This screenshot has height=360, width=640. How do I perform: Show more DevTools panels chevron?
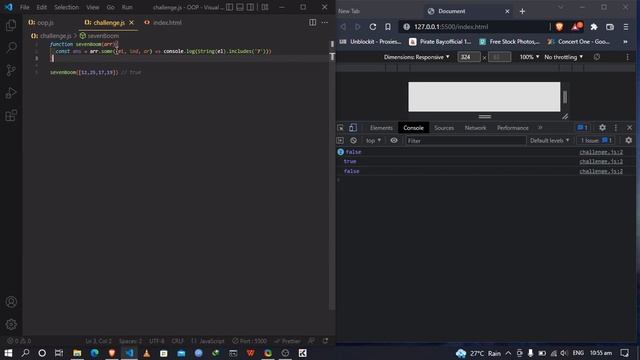pos(540,128)
